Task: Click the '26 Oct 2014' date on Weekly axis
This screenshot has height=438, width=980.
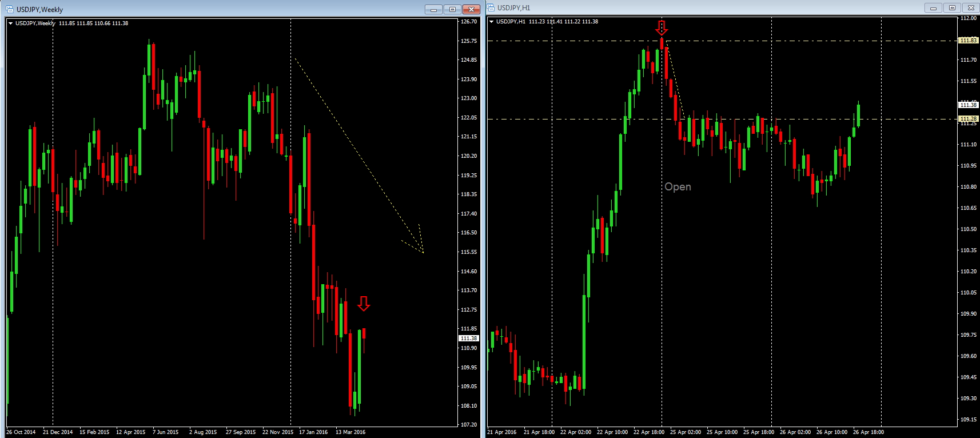Action: tap(21, 432)
